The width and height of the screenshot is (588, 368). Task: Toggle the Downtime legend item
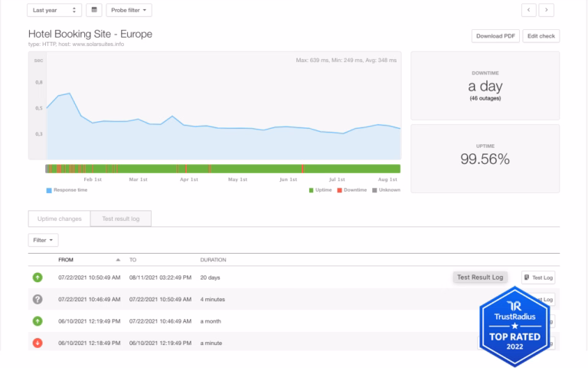351,190
